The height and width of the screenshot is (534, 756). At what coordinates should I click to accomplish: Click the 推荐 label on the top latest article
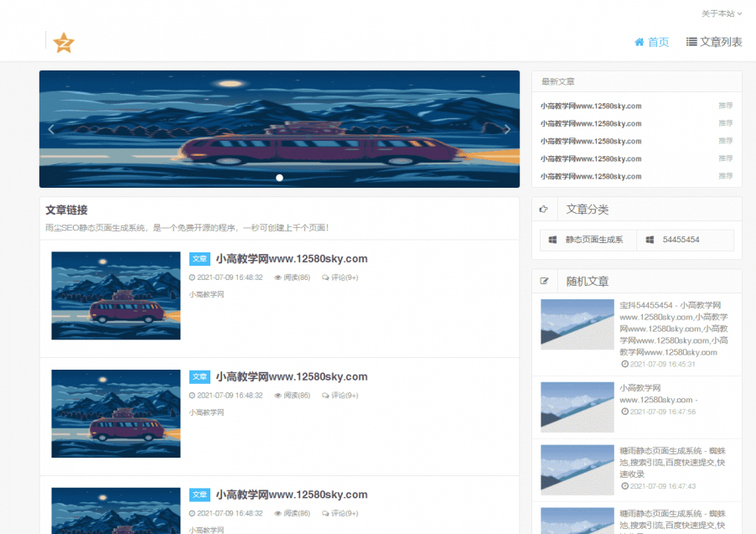pyautogui.click(x=724, y=106)
